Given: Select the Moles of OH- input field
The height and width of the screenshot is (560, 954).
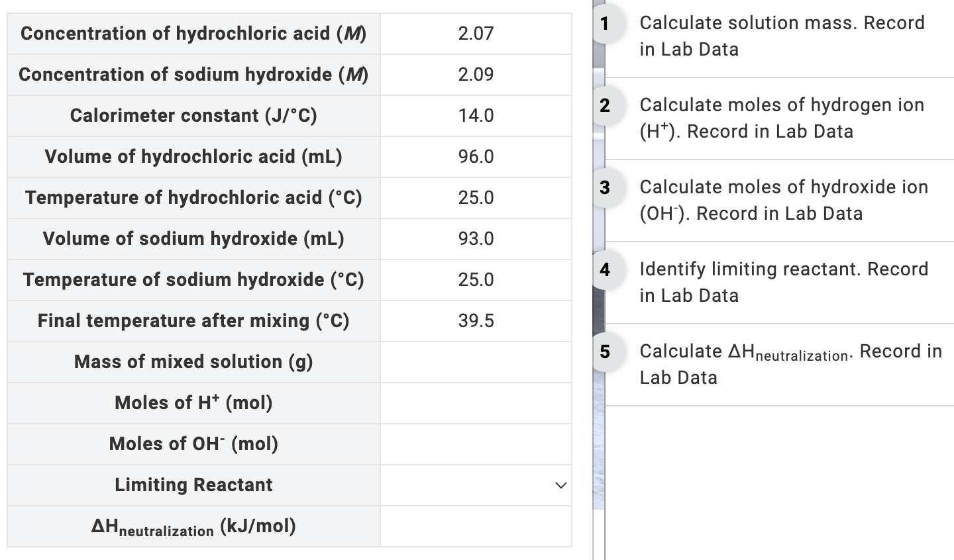Looking at the screenshot, I should (x=476, y=444).
